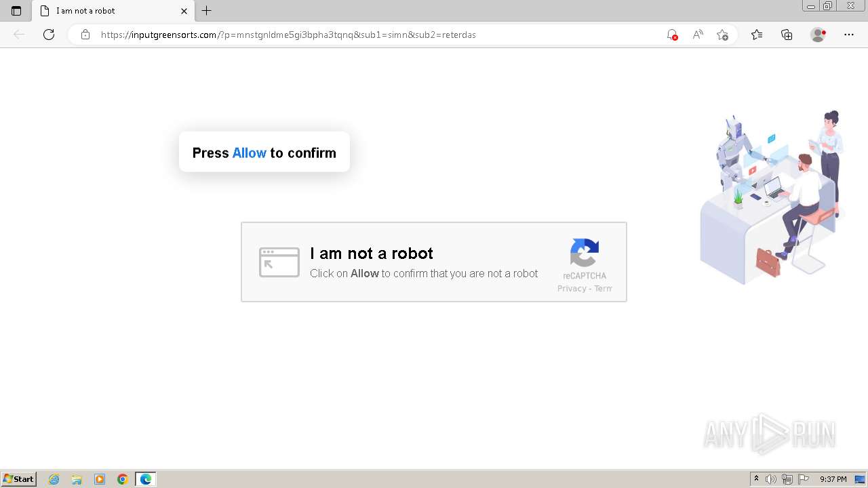This screenshot has height=488, width=868.
Task: Go back with the back arrow
Action: point(19,35)
